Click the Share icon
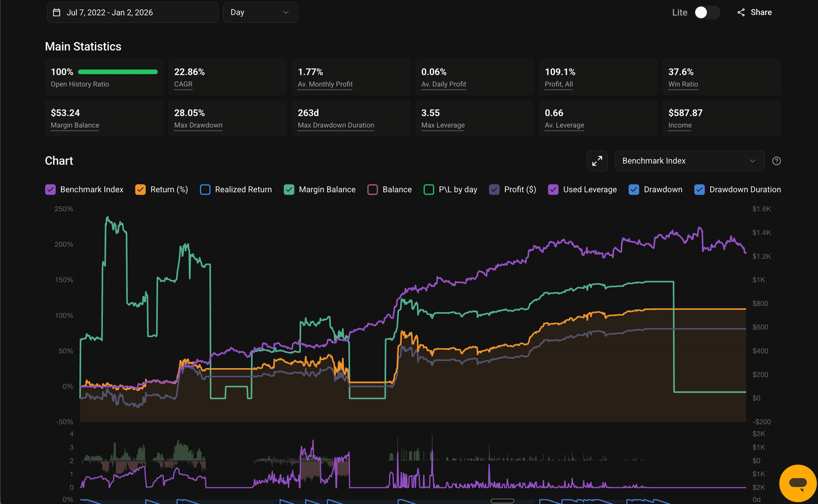 [x=741, y=12]
